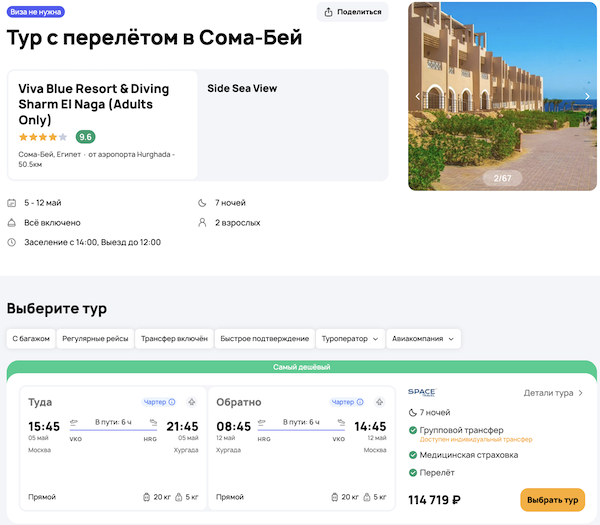
Task: Toggle the С багажом filter
Action: [x=29, y=339]
